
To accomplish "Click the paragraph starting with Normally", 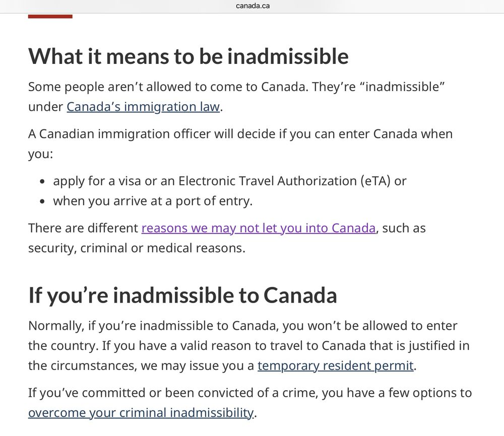I will click(x=249, y=346).
